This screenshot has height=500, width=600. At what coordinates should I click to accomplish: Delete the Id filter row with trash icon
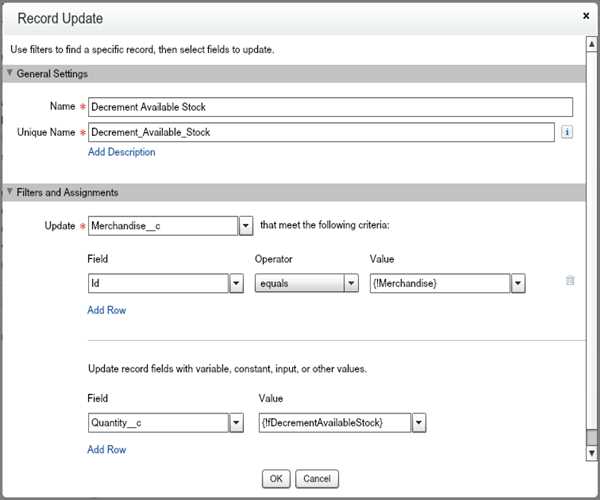[570, 281]
